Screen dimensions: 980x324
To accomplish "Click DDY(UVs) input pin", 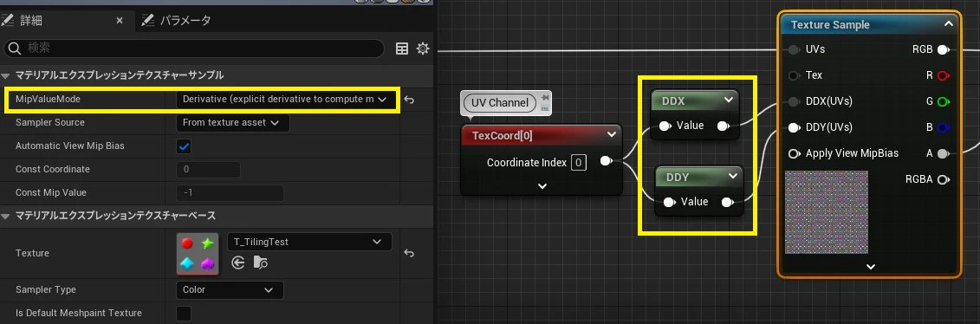I will coord(795,127).
